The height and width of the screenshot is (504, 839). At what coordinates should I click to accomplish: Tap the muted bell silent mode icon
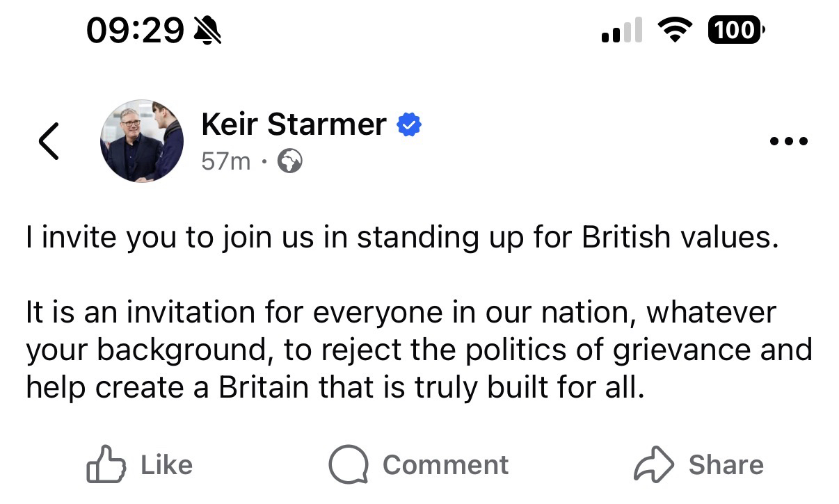(207, 31)
